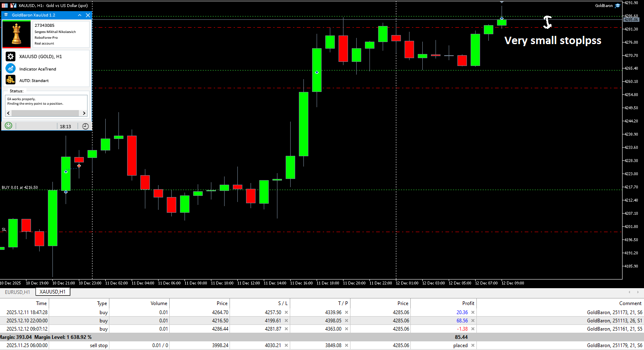Remove take profit 3849.08 of sell stop order

(346, 345)
